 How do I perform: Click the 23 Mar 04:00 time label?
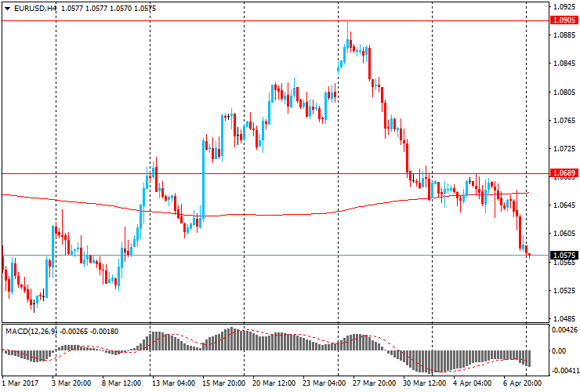(x=324, y=383)
